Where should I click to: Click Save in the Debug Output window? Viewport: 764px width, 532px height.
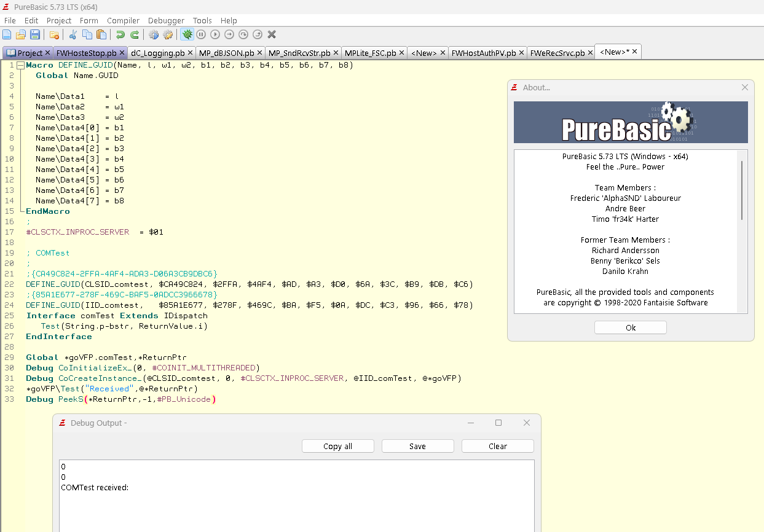418,446
